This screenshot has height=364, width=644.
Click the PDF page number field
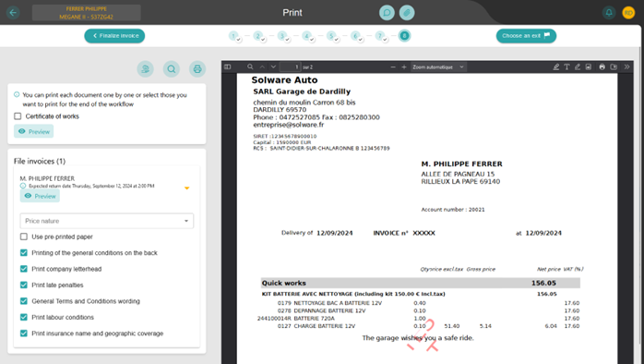click(x=291, y=67)
